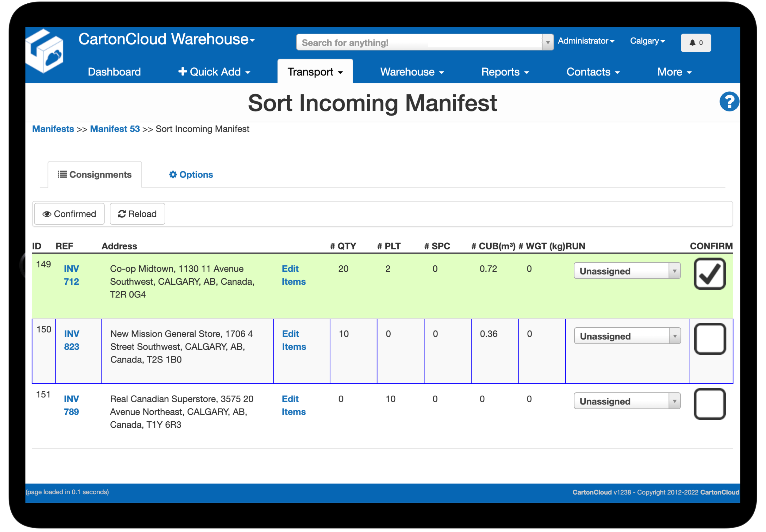Click the Options gear icon
The image size is (766, 532).
tap(173, 174)
